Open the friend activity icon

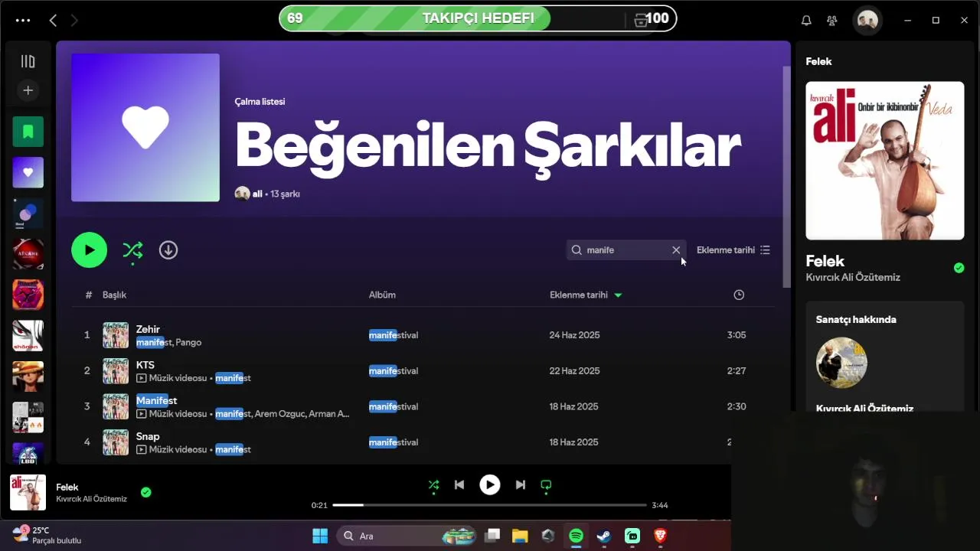pos(832,21)
